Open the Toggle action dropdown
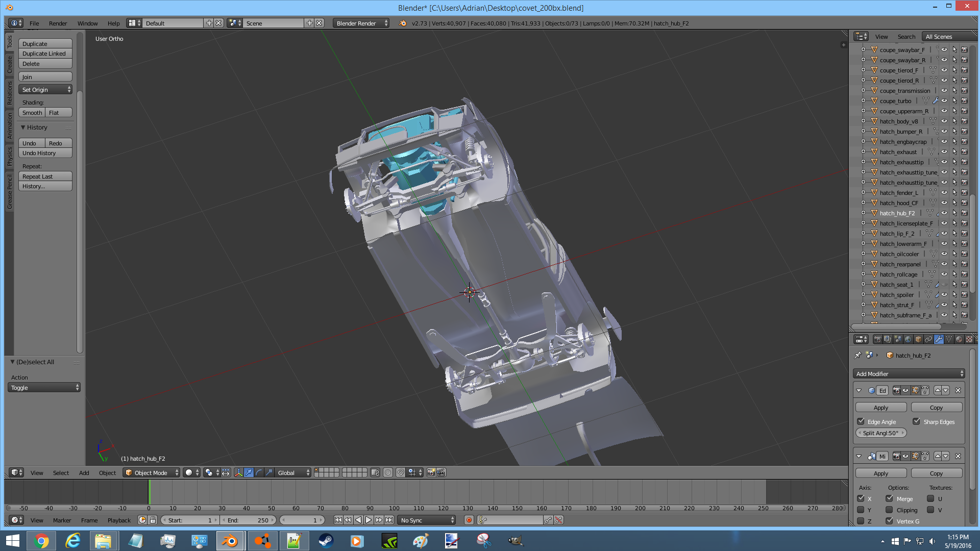The height and width of the screenshot is (551, 980). pos(44,388)
